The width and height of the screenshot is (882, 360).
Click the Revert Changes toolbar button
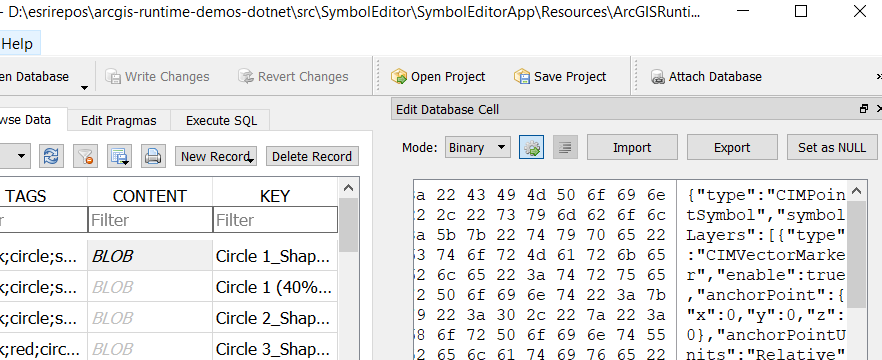click(x=293, y=76)
